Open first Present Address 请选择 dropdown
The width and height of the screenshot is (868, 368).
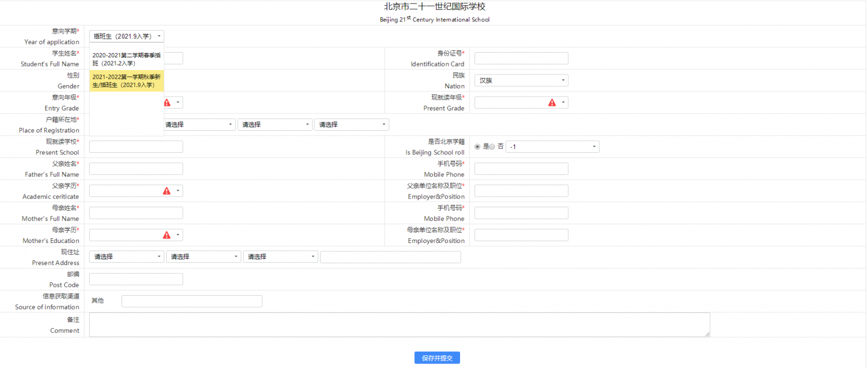(127, 257)
